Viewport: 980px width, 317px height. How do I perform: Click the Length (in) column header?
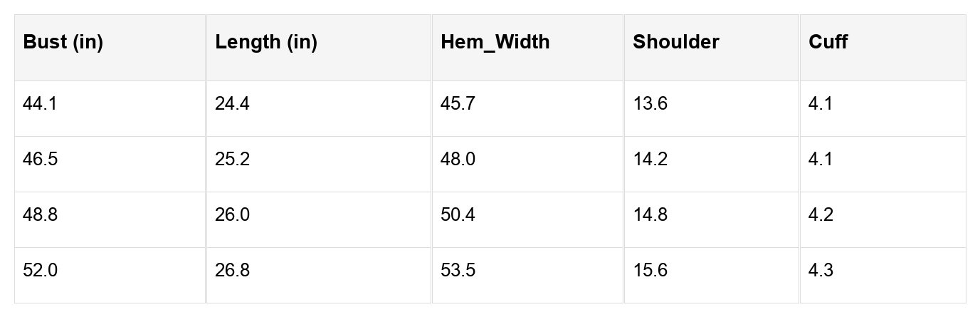pyautogui.click(x=266, y=42)
